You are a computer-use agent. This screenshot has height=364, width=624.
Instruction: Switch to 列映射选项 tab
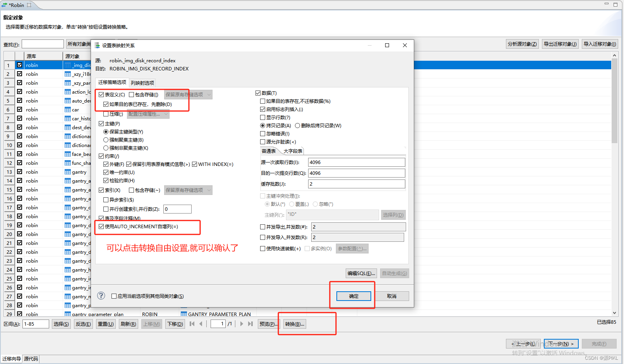(x=142, y=83)
